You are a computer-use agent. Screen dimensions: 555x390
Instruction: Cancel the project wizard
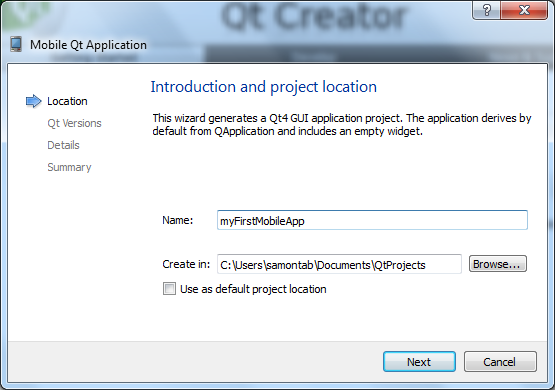[500, 362]
